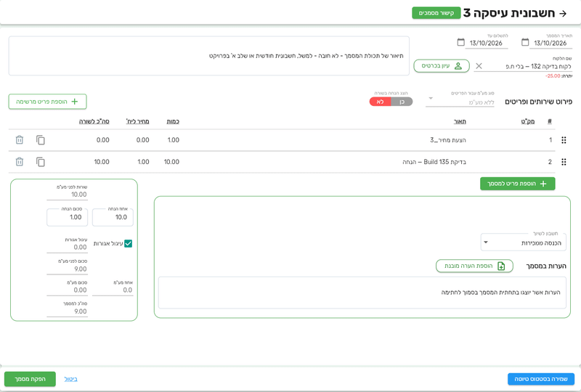Click לתשלום עד date field 13/10/2026
The width and height of the screenshot is (581, 392).
[x=486, y=43]
